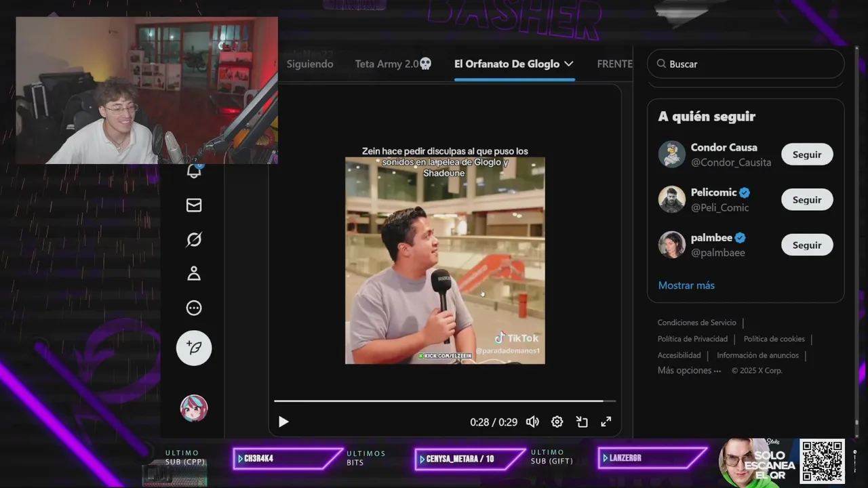This screenshot has height=488, width=868.
Task: Mute the video volume
Action: coord(532,422)
